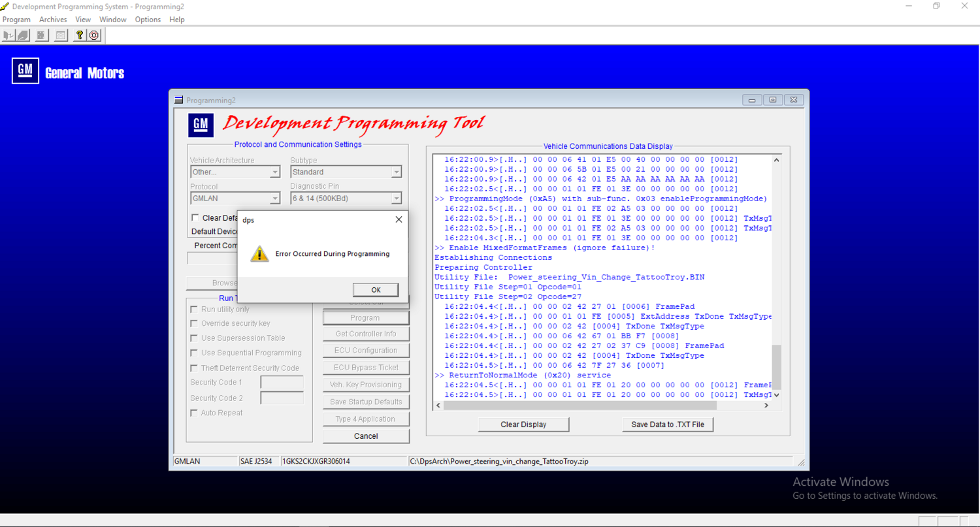Click the red lifebuoy toolbar icon
Viewport: 980px width, 527px height.
click(93, 35)
